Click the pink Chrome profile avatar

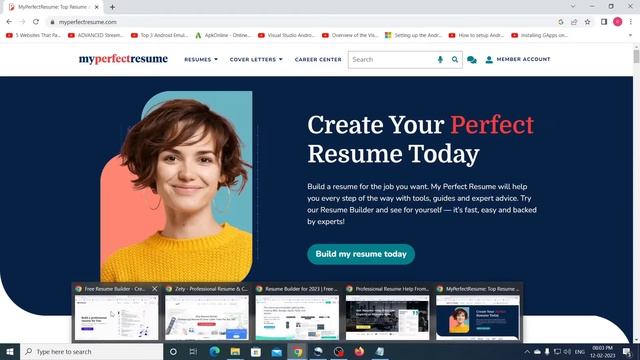618,22
